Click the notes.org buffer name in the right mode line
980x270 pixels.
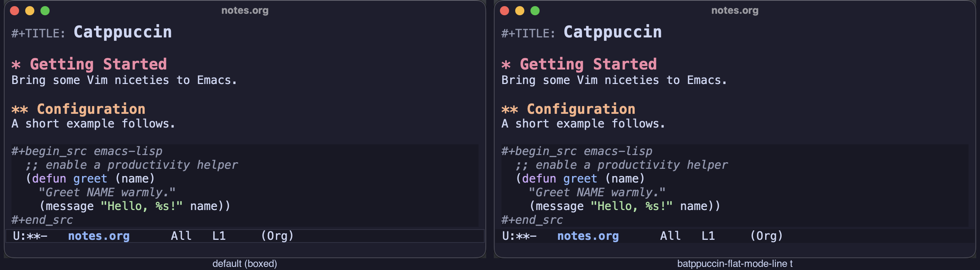pos(588,236)
